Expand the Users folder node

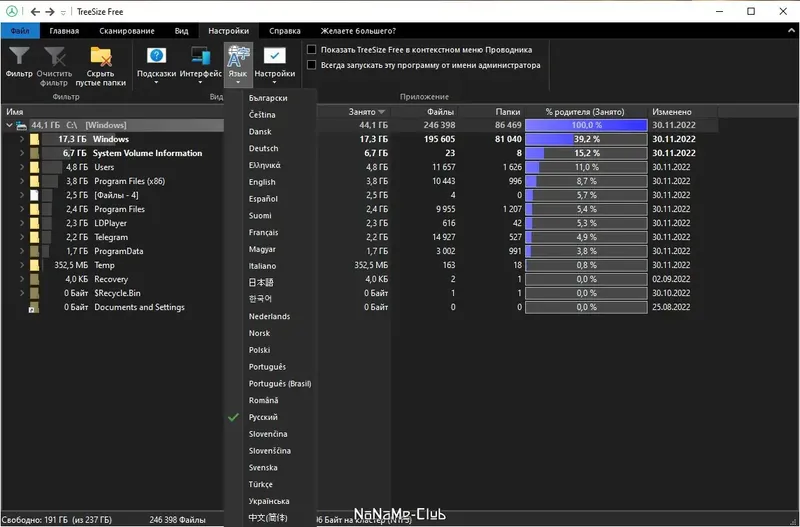(x=22, y=167)
